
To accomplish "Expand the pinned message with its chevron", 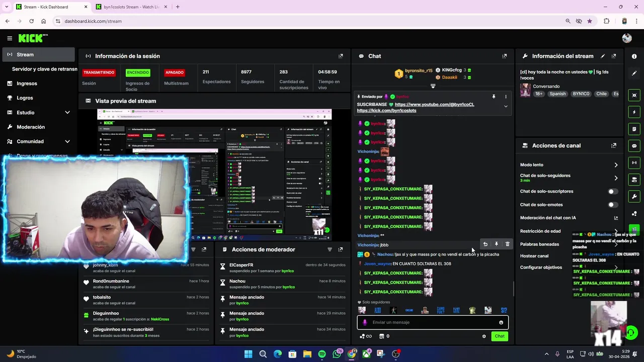I will (x=506, y=107).
